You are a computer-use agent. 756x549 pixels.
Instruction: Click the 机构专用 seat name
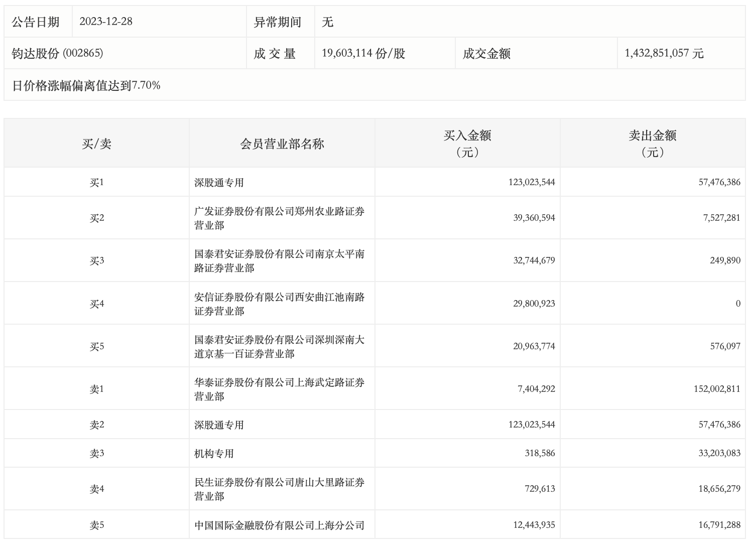[x=214, y=453]
